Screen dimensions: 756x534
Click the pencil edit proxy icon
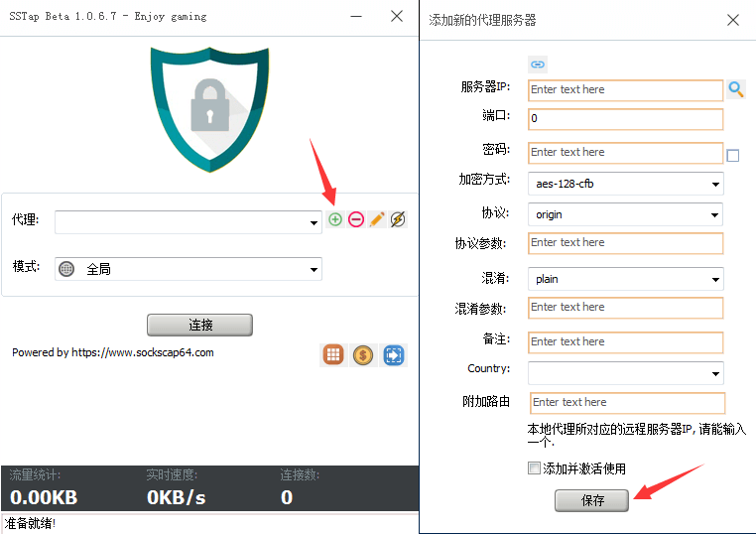point(377,219)
